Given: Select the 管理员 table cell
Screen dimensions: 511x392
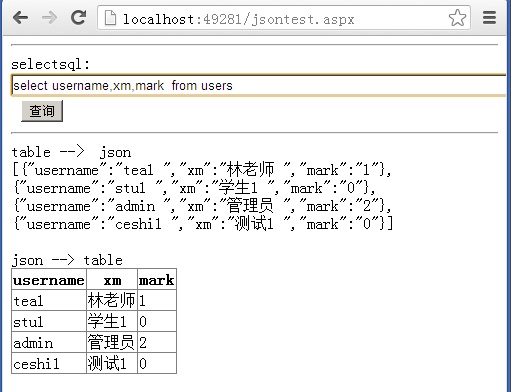Looking at the screenshot, I should point(112,342).
